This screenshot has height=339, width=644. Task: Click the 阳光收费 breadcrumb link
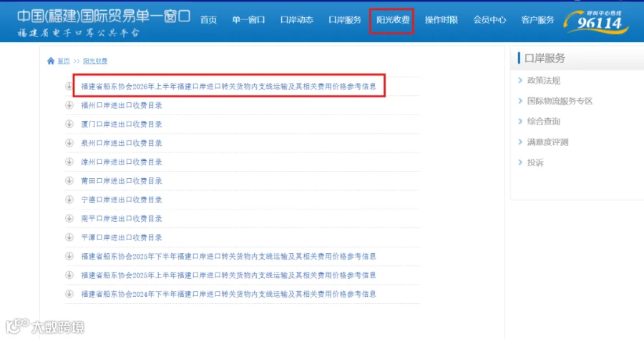(95, 61)
